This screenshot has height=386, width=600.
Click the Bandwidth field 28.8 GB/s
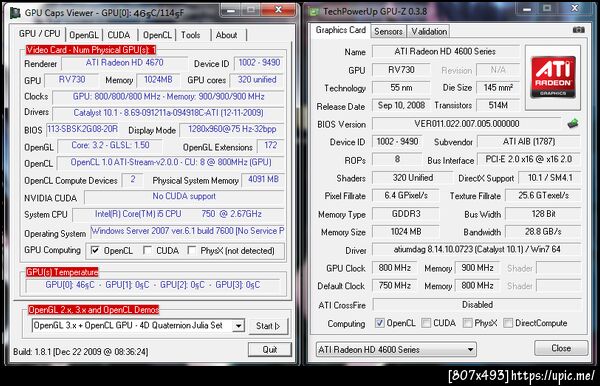coord(543,231)
